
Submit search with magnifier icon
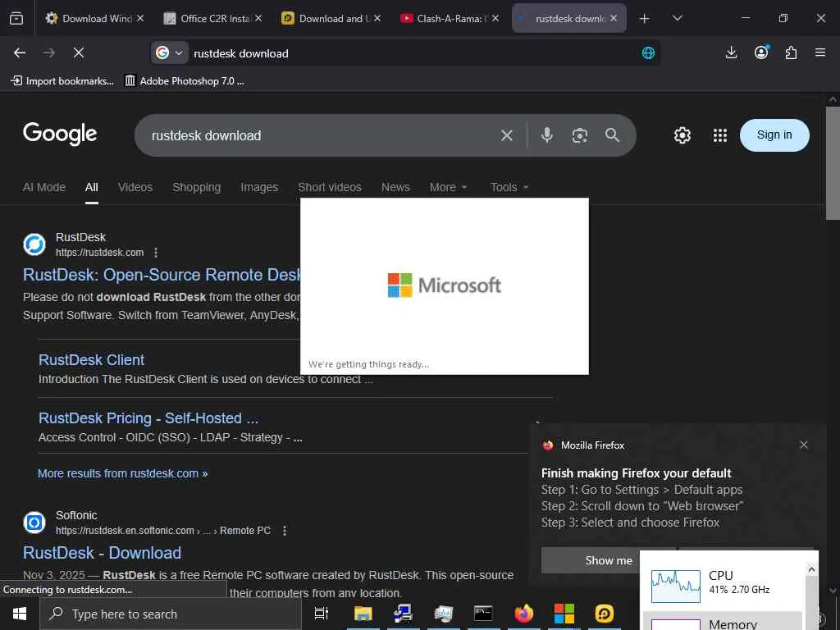612,135
